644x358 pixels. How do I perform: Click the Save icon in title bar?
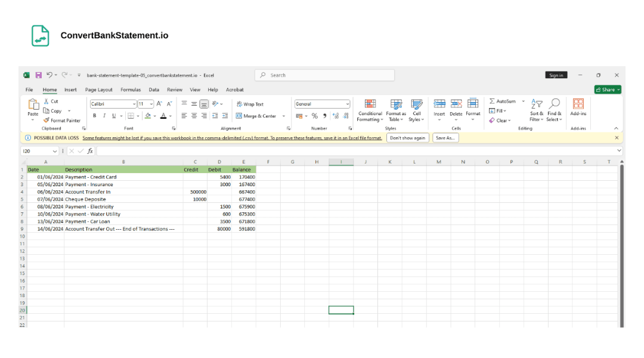(38, 75)
